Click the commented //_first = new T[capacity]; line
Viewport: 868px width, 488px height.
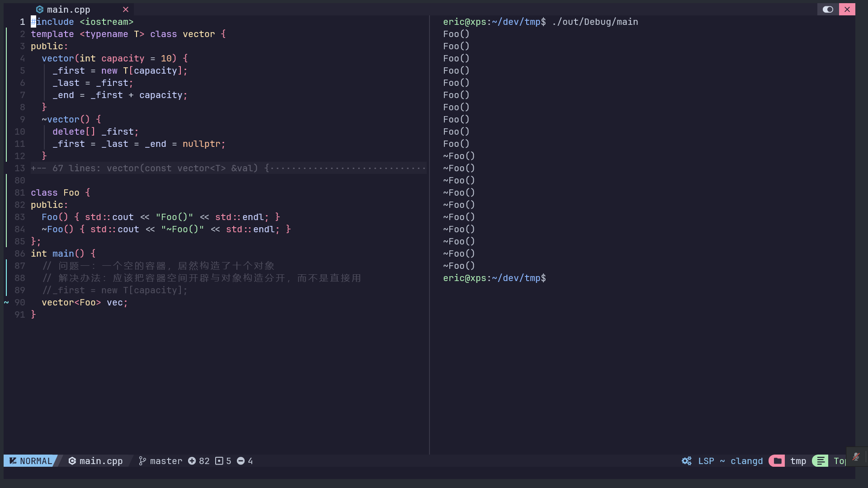(x=114, y=290)
